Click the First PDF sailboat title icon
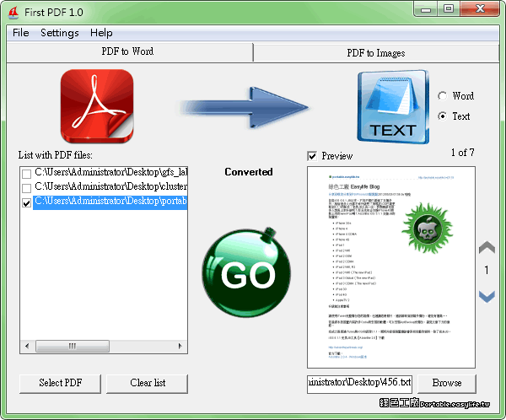This screenshot has height=420, width=506. (13, 13)
